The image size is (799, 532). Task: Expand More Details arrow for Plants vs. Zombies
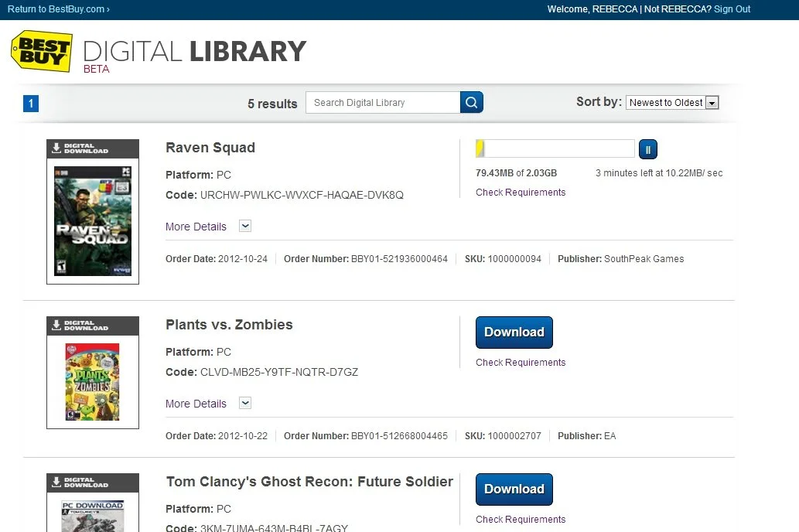point(245,403)
